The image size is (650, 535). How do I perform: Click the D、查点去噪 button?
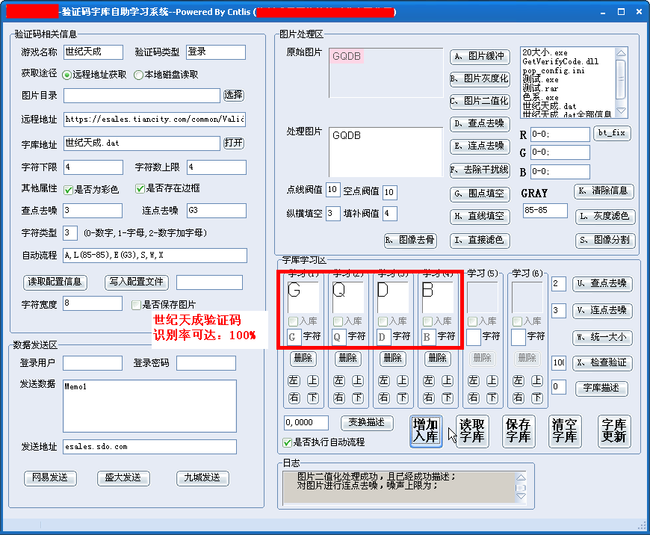coord(480,123)
